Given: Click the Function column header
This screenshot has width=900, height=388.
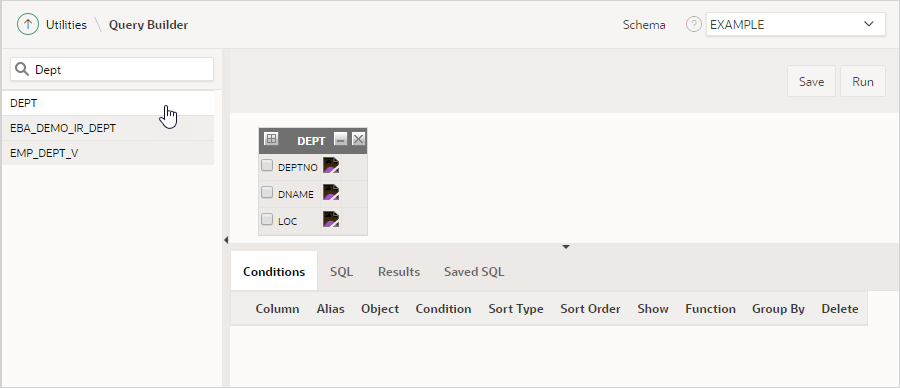Looking at the screenshot, I should coord(711,309).
